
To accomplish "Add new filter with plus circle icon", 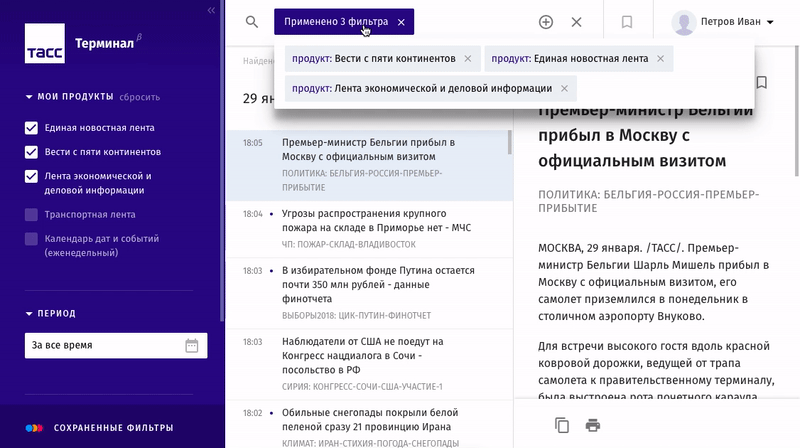I will (546, 22).
